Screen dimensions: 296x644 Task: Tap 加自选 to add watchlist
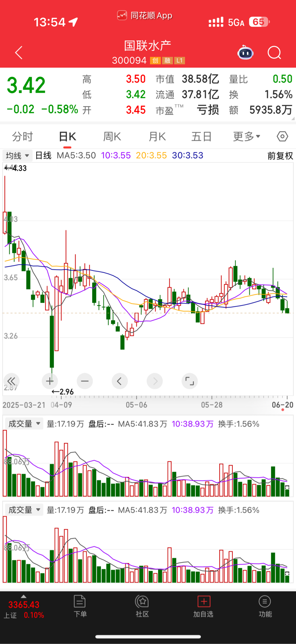coord(203,607)
